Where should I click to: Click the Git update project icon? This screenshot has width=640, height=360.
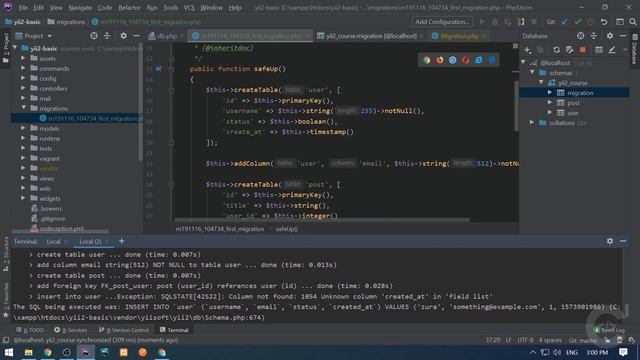(564, 22)
